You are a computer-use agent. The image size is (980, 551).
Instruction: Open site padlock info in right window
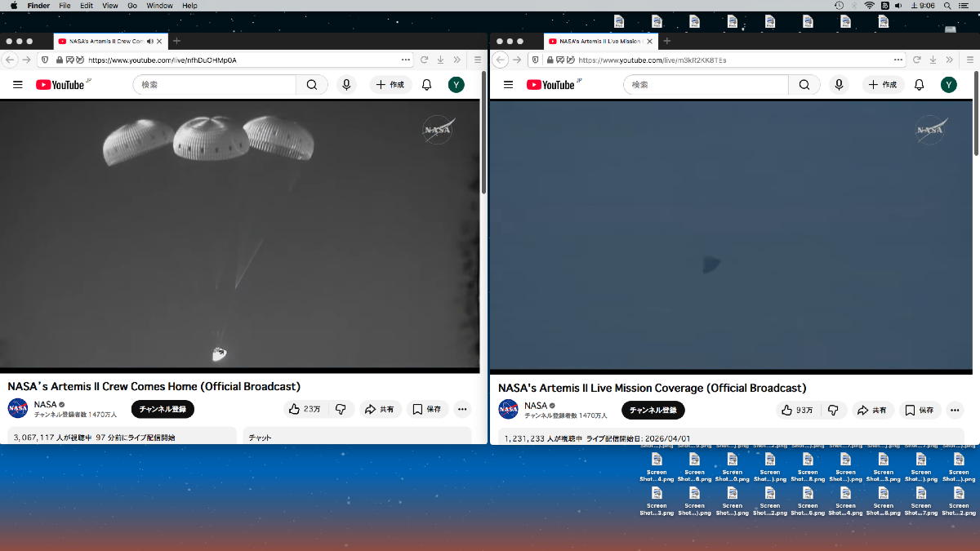550,60
